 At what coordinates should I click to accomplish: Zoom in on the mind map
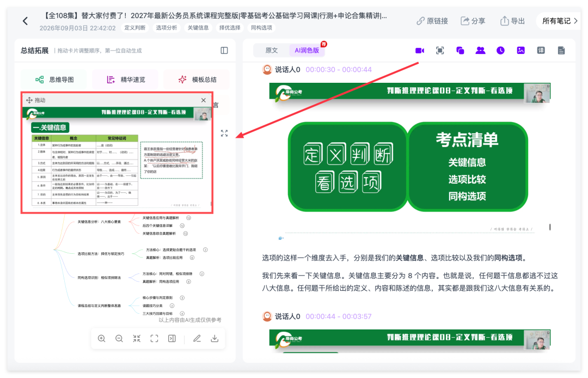pos(101,339)
